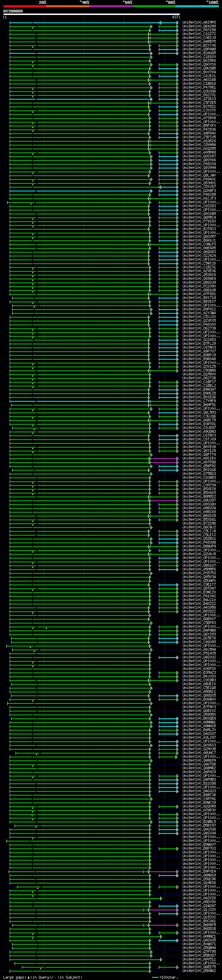Select the UniRef100_Q496E4 label
This screenshot has height=980, width=222.
click(x=199, y=278)
